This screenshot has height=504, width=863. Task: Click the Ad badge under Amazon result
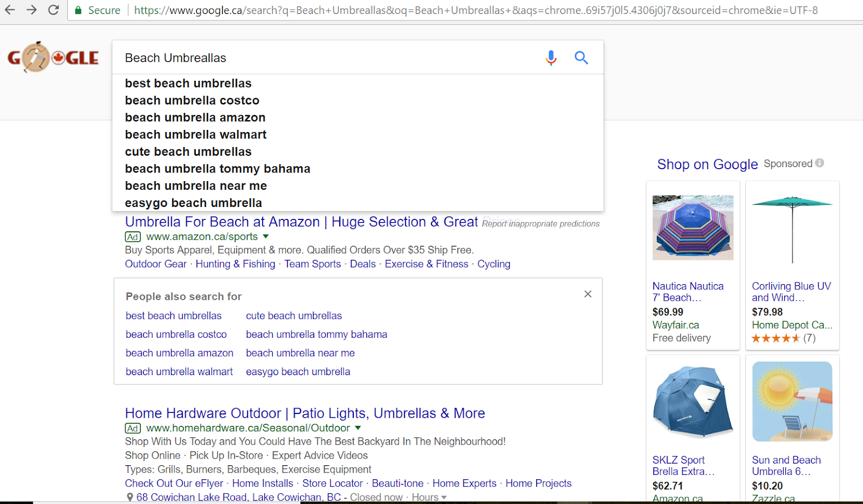133,237
